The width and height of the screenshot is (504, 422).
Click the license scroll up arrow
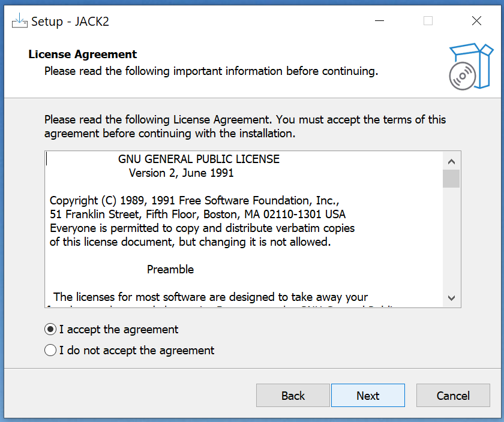coord(451,161)
